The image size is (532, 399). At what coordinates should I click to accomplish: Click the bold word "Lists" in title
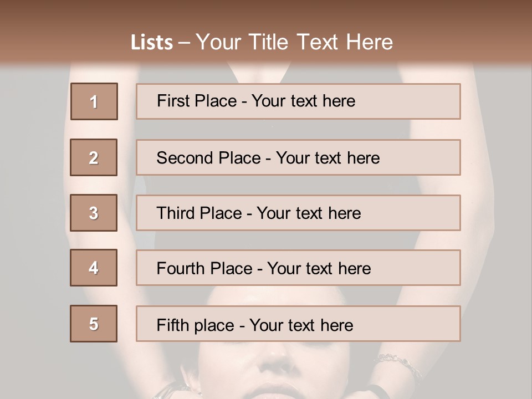coord(152,43)
